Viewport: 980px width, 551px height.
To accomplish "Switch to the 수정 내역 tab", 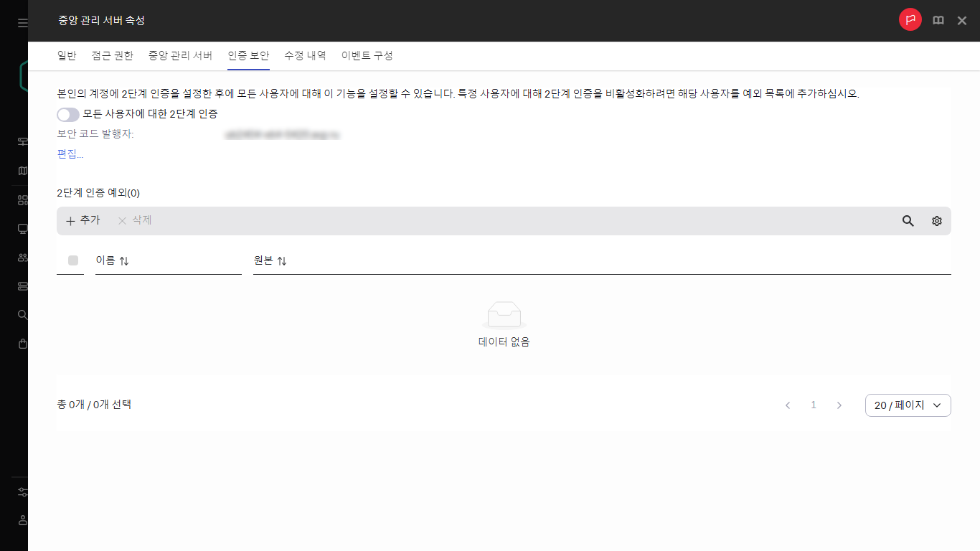I will 306,55.
